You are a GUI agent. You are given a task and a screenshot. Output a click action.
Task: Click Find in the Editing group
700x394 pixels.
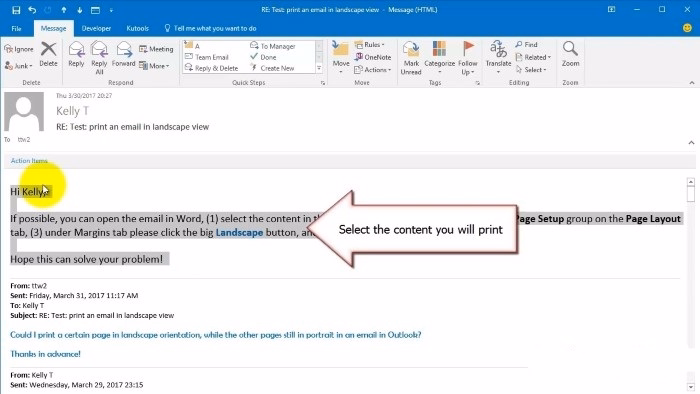click(x=527, y=45)
